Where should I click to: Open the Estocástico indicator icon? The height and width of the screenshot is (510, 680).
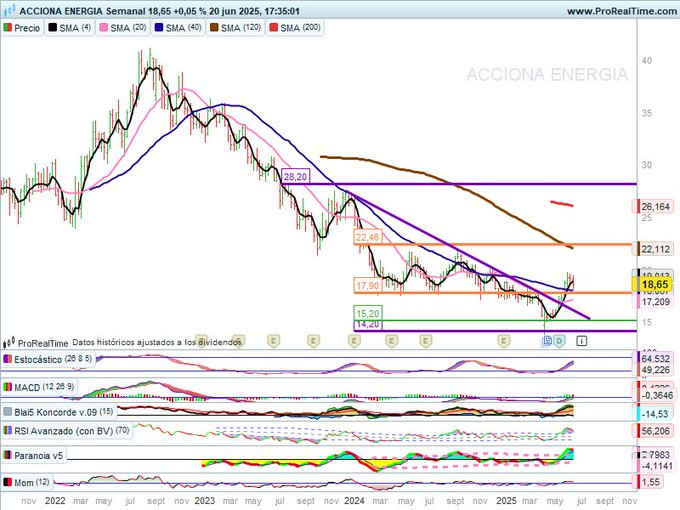click(7, 360)
